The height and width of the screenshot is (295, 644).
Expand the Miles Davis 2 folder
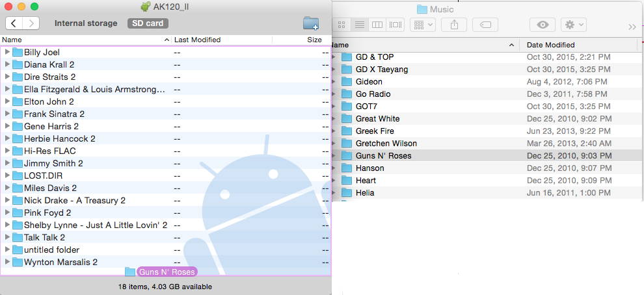pyautogui.click(x=7, y=188)
